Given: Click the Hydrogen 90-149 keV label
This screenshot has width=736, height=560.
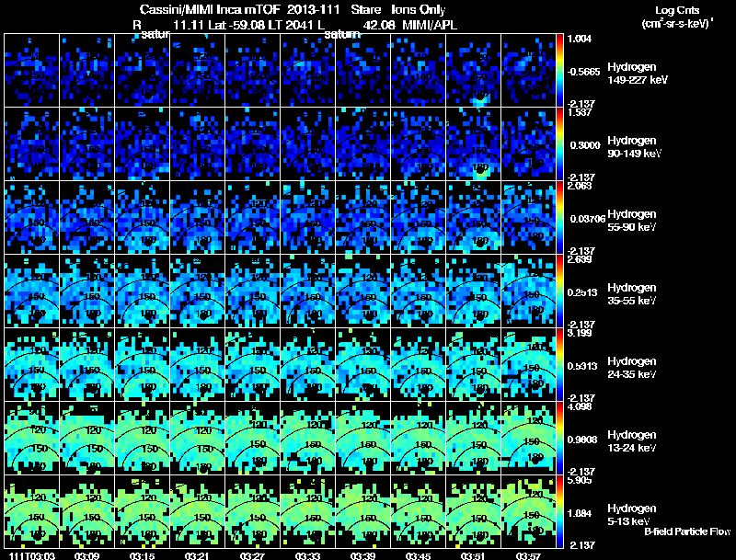Looking at the screenshot, I should coord(634,147).
